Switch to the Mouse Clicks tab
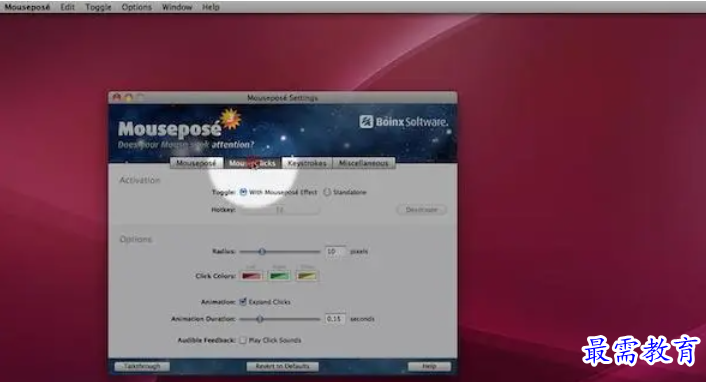The height and width of the screenshot is (382, 706). pyautogui.click(x=252, y=163)
